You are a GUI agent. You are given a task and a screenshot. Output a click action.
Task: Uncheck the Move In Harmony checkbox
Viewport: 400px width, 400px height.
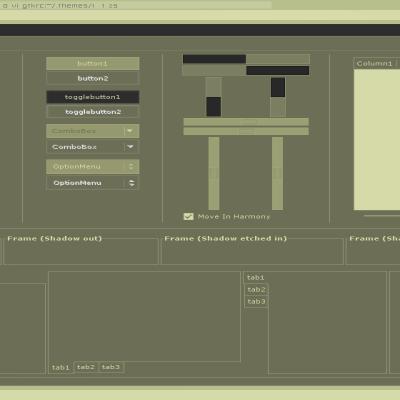pos(188,217)
